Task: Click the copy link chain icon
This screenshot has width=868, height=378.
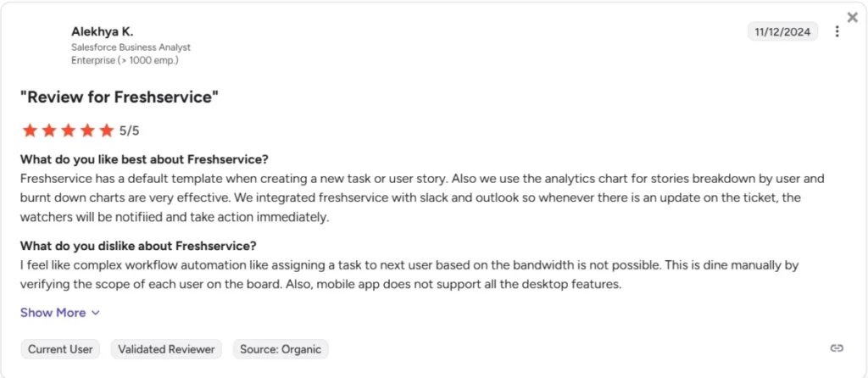Action: point(837,348)
